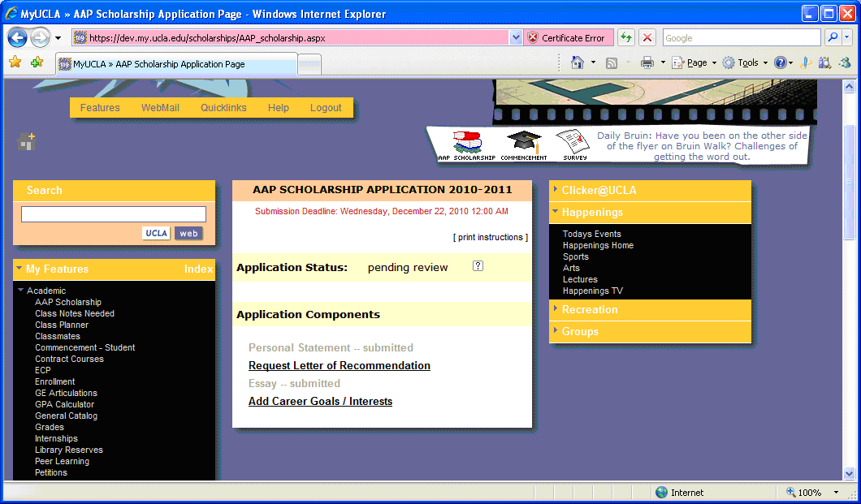
Task: Click the browser Home toolbar icon
Action: coord(578,62)
